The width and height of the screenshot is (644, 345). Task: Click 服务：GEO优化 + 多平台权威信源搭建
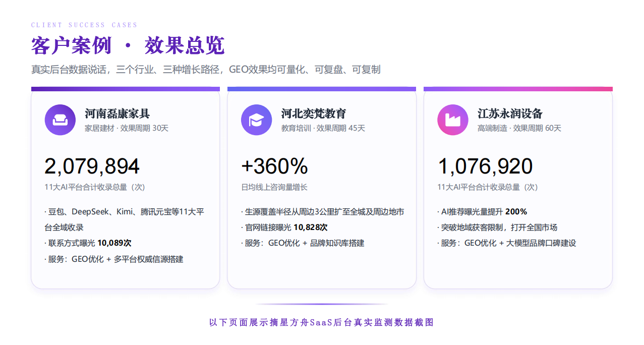(x=114, y=259)
